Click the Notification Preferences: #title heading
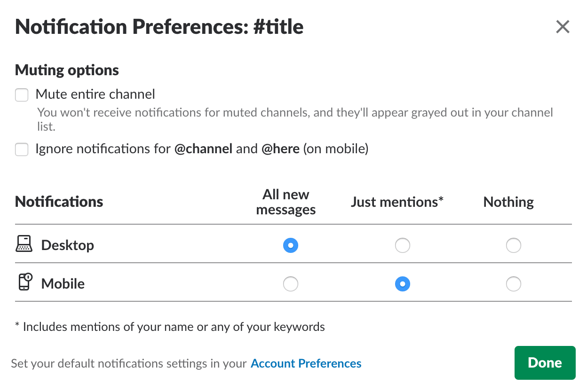Screen dimensions: 587x392 click(x=159, y=27)
